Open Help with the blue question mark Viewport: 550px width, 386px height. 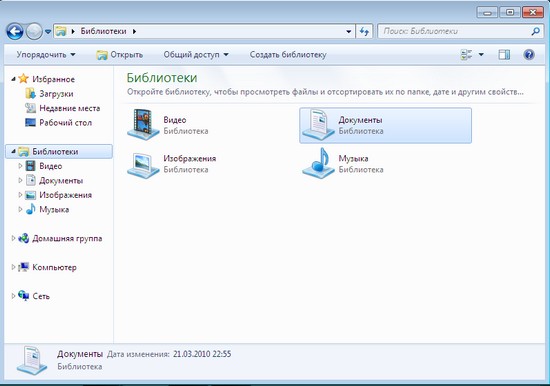(x=529, y=55)
